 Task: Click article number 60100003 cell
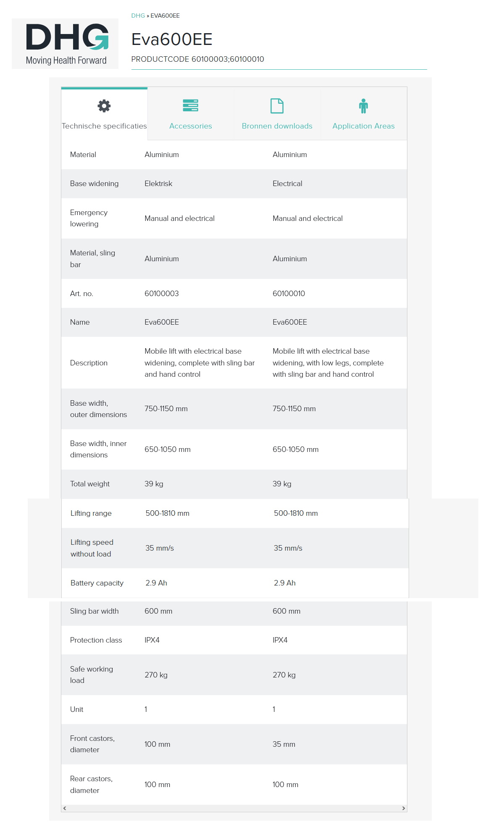coord(162,294)
